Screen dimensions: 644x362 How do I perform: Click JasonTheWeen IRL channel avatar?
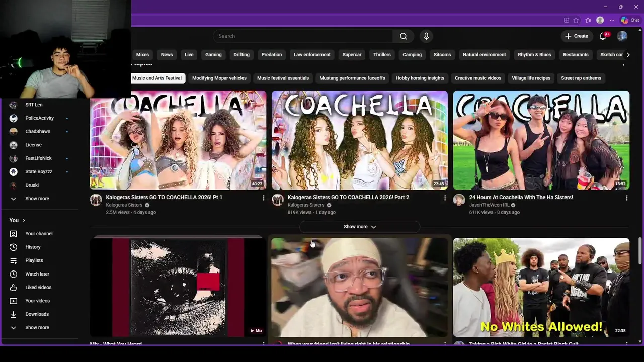[x=459, y=200]
